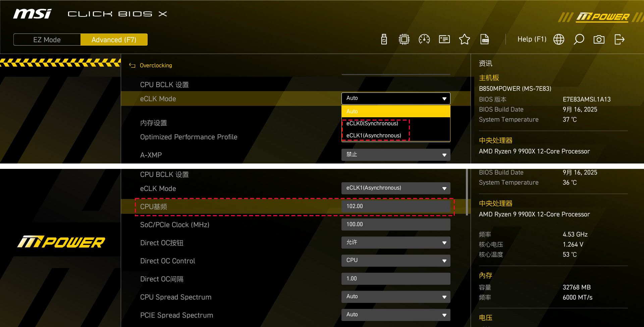Click the BIOS version E7E83AMSI.1A13
This screenshot has height=327, width=644.
587,100
